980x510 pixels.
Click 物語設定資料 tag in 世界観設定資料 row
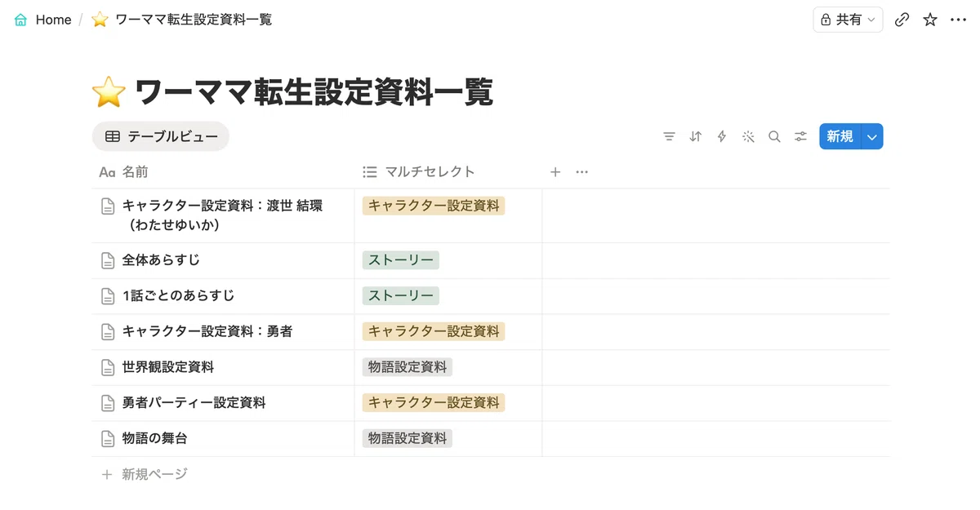408,367
